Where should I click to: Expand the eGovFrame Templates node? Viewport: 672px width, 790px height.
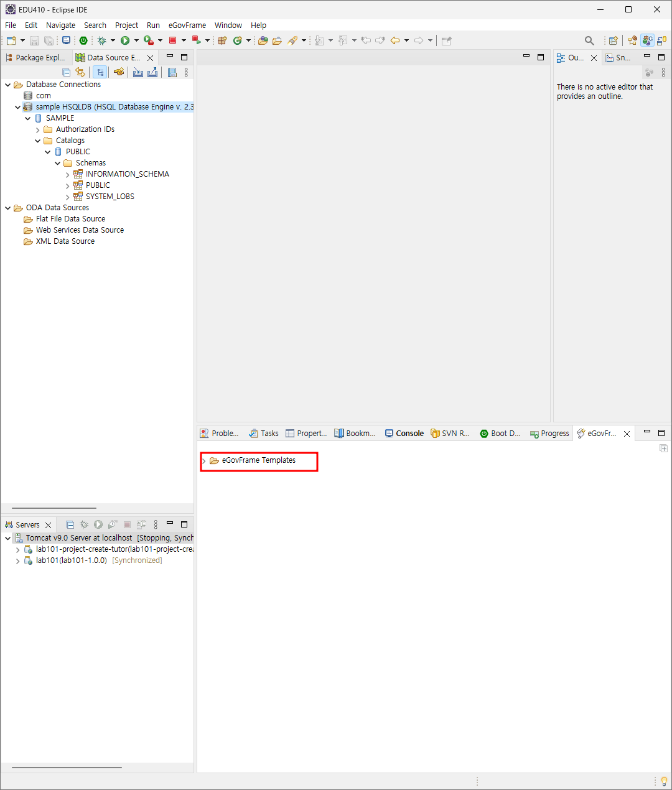point(204,461)
